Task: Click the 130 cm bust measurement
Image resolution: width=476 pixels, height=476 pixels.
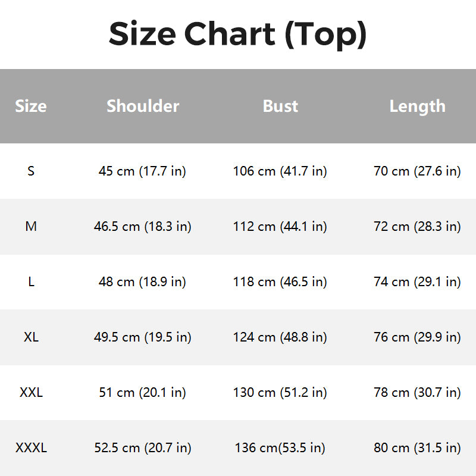Action: 280,393
